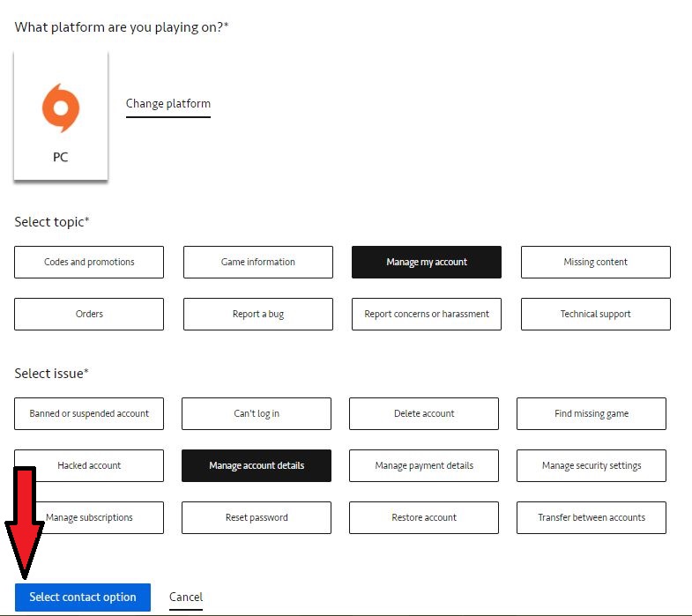The height and width of the screenshot is (616, 692).
Task: Pick the Find missing game issue
Action: 592,414
